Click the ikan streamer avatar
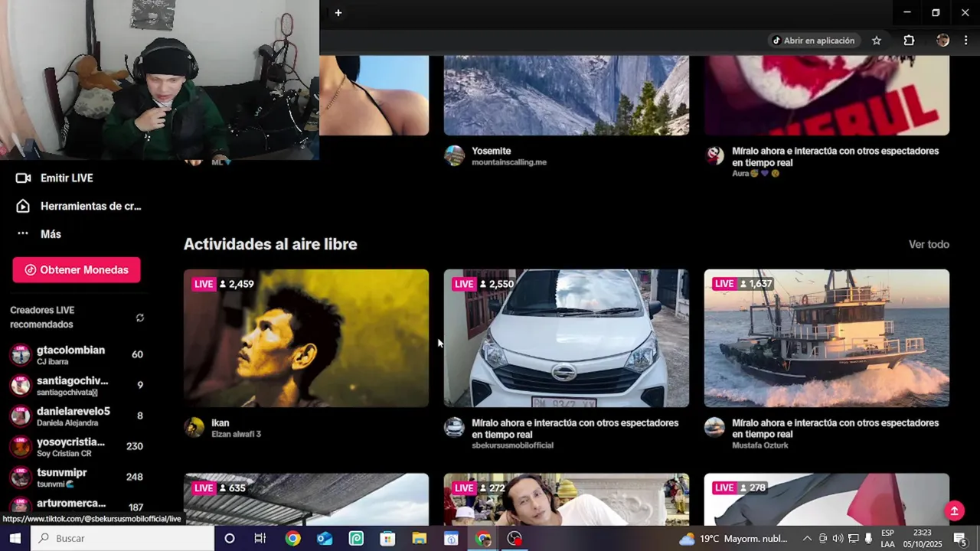980x551 pixels. pyautogui.click(x=194, y=427)
